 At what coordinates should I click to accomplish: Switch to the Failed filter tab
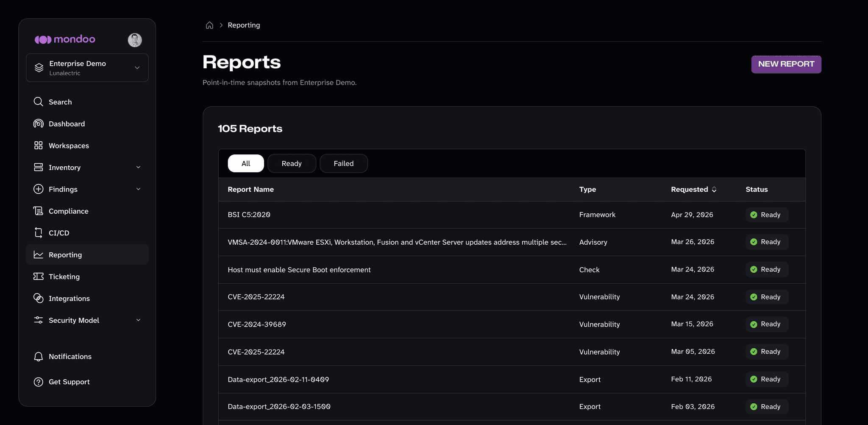click(344, 163)
